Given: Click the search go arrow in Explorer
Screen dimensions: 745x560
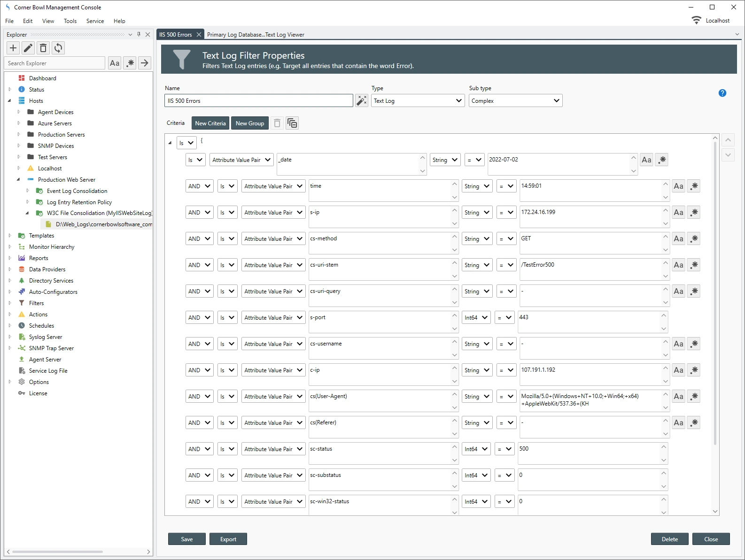Looking at the screenshot, I should coord(145,63).
